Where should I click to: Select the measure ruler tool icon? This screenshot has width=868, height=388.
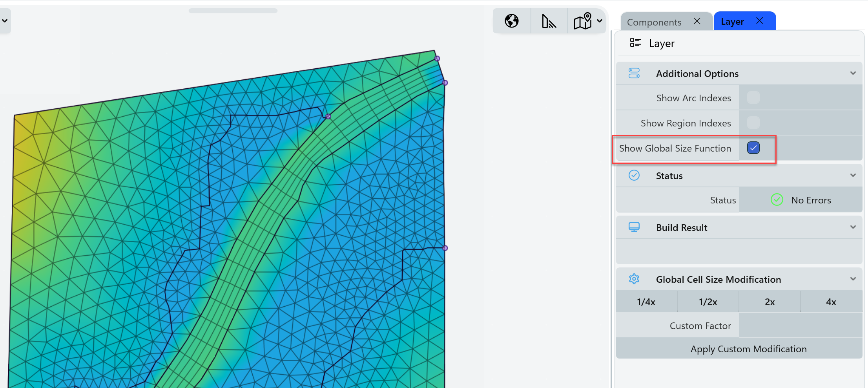[x=549, y=21]
